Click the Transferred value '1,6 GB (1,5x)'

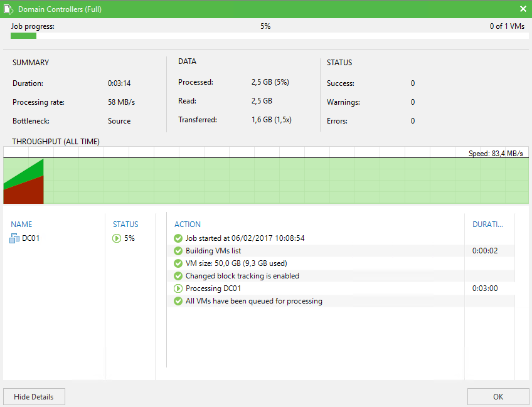(x=272, y=120)
